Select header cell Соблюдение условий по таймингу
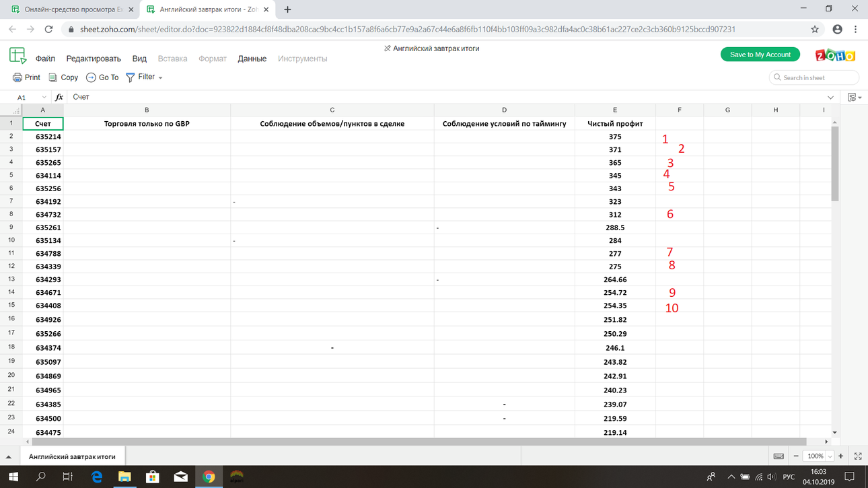This screenshot has width=868, height=488. [505, 124]
